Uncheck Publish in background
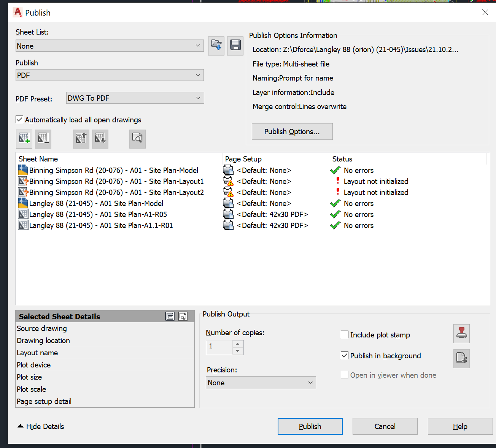Image resolution: width=496 pixels, height=448 pixels. 344,355
